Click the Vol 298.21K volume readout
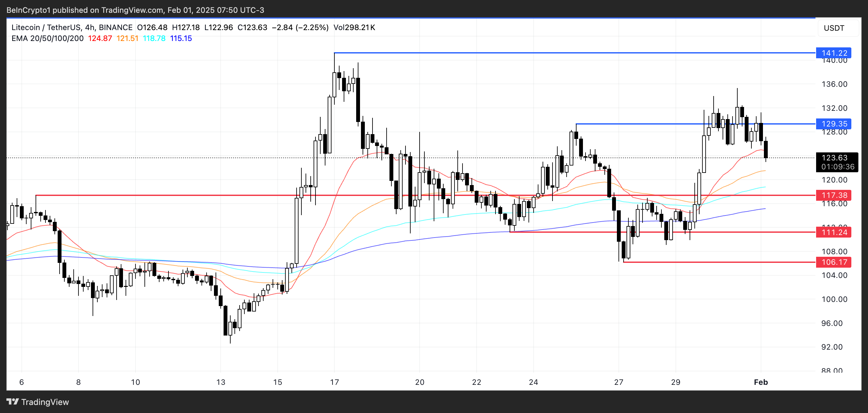 [x=354, y=27]
